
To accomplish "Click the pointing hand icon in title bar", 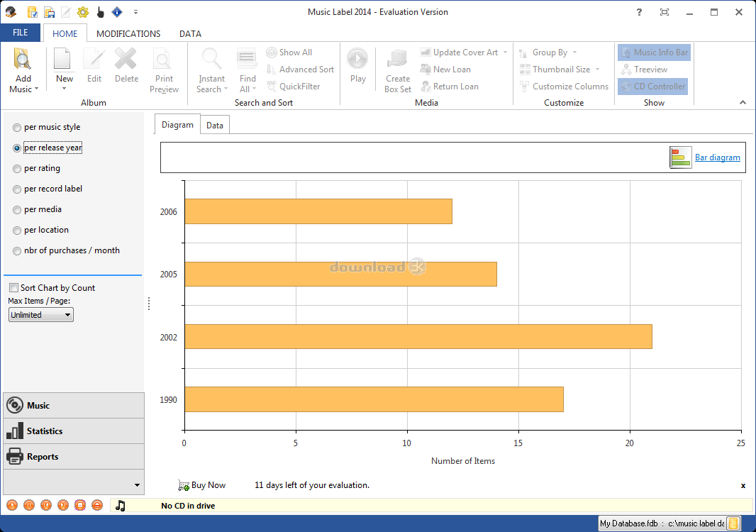I will click(x=100, y=12).
